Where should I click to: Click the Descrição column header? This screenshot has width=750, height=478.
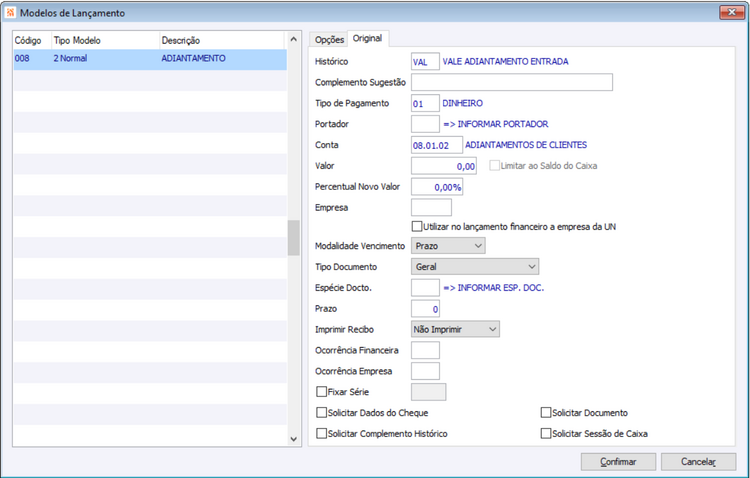[x=222, y=40]
